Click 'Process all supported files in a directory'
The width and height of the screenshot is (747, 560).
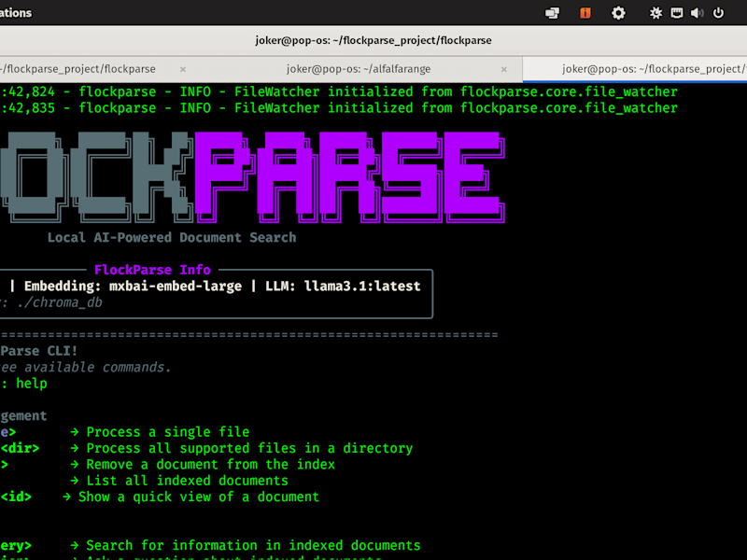coord(249,448)
